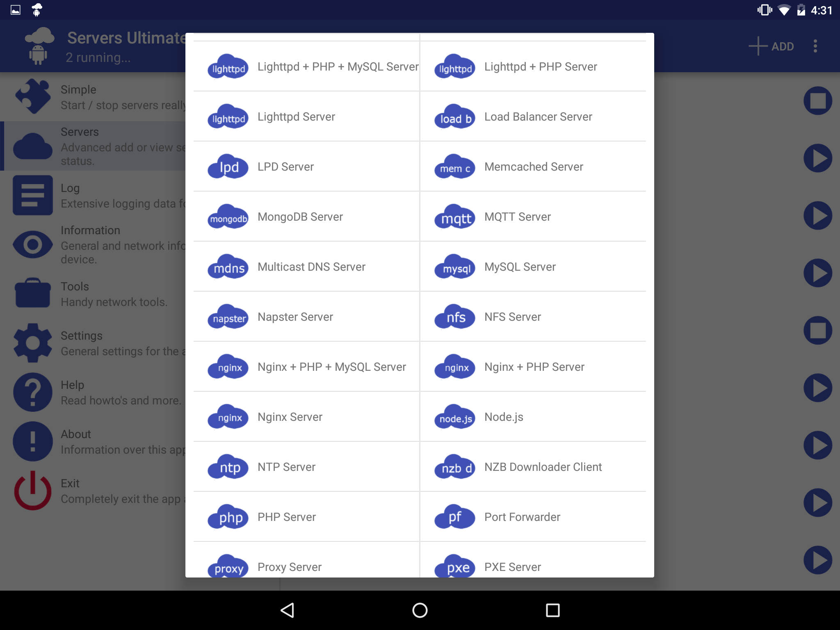Tap Exit to quit the app
The height and width of the screenshot is (630, 840).
click(x=93, y=491)
